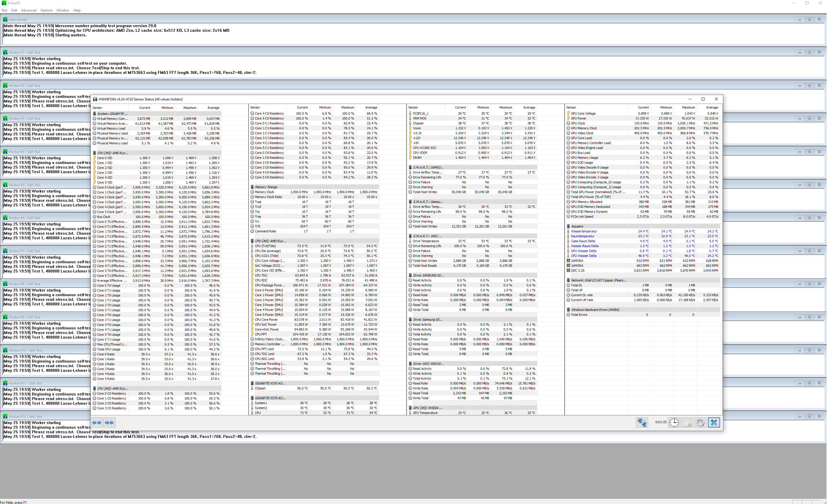The width and height of the screenshot is (827, 504).
Task: Click the shrink sensor columns arrows button
Action: [x=110, y=423]
